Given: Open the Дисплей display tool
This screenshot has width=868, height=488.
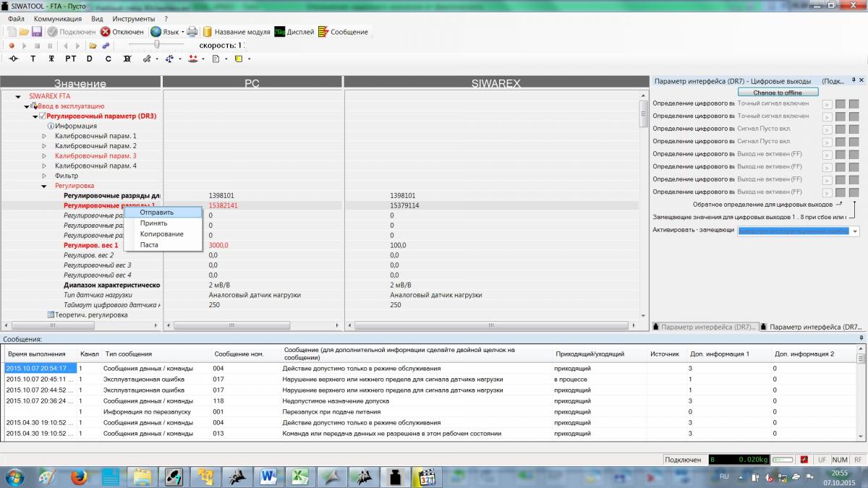Looking at the screenshot, I should 294,32.
